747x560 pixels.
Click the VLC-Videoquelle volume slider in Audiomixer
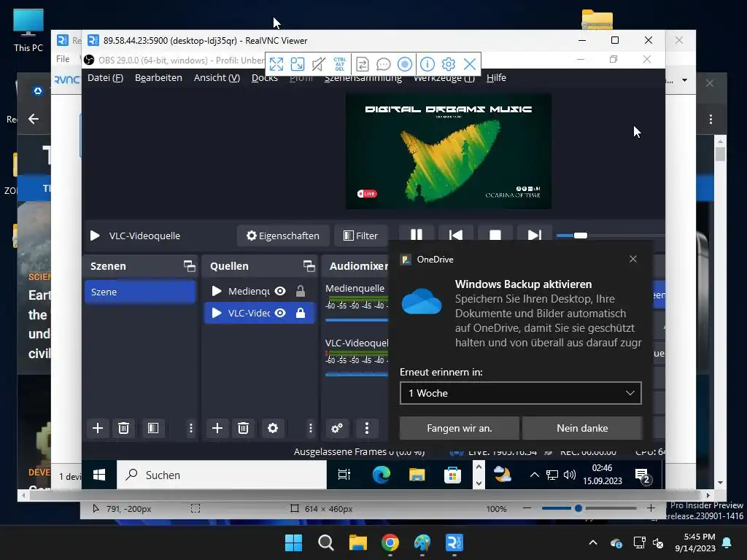point(357,375)
